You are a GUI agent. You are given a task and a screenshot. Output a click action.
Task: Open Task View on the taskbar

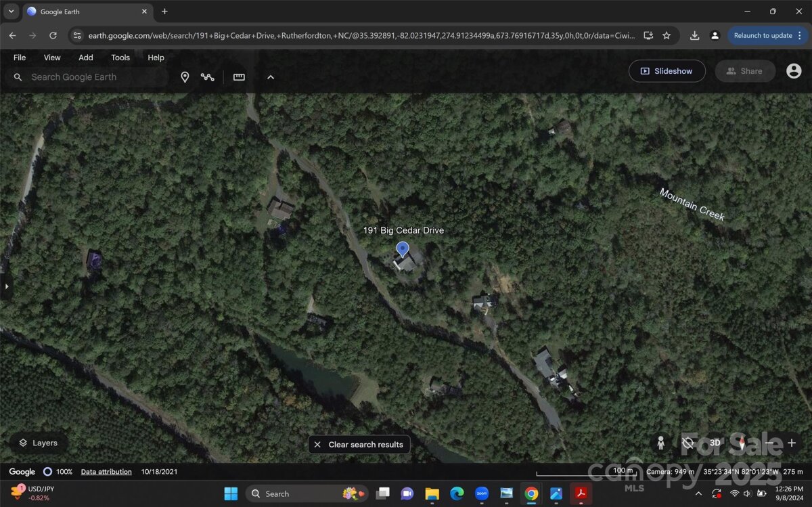click(x=383, y=493)
